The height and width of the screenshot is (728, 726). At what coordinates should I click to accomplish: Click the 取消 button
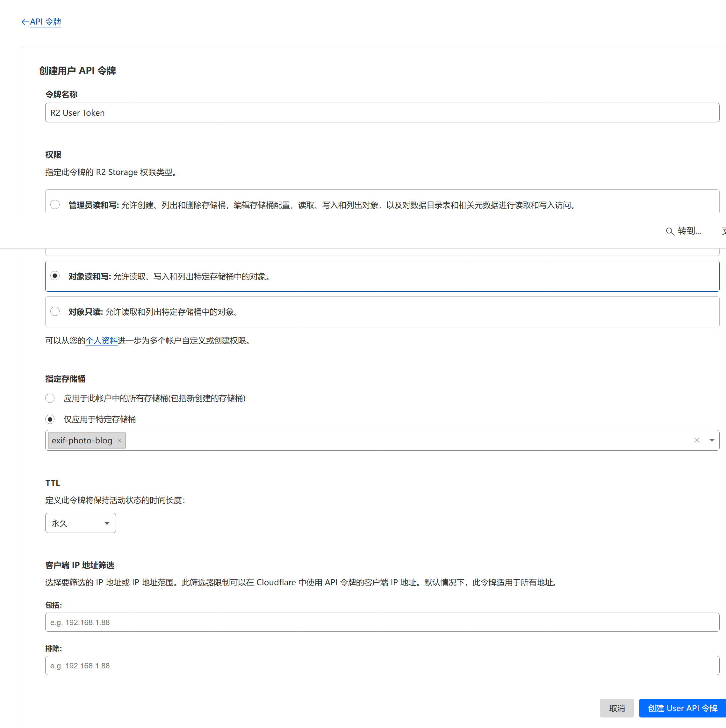point(616,708)
